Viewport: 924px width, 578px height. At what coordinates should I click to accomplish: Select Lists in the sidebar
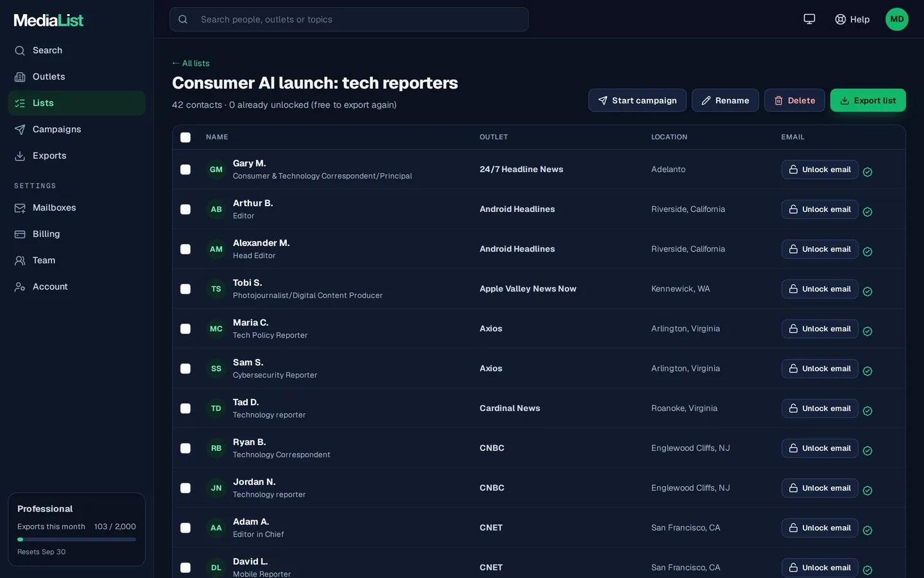(x=76, y=103)
